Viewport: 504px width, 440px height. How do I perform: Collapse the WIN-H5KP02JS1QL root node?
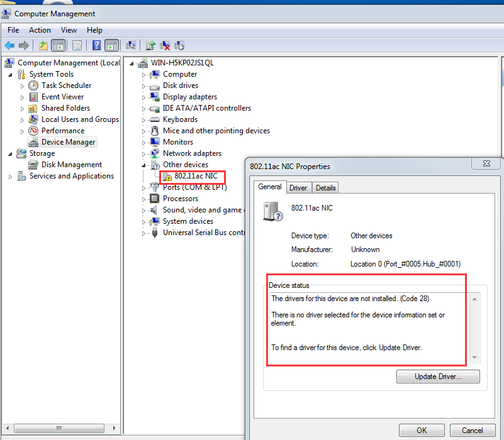pos(132,63)
